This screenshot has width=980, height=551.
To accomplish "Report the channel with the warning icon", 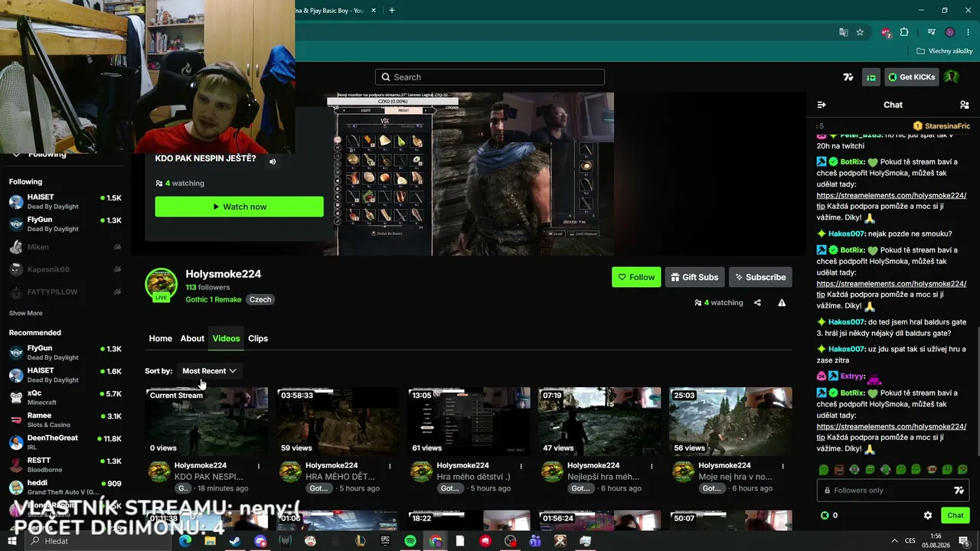I will click(782, 303).
